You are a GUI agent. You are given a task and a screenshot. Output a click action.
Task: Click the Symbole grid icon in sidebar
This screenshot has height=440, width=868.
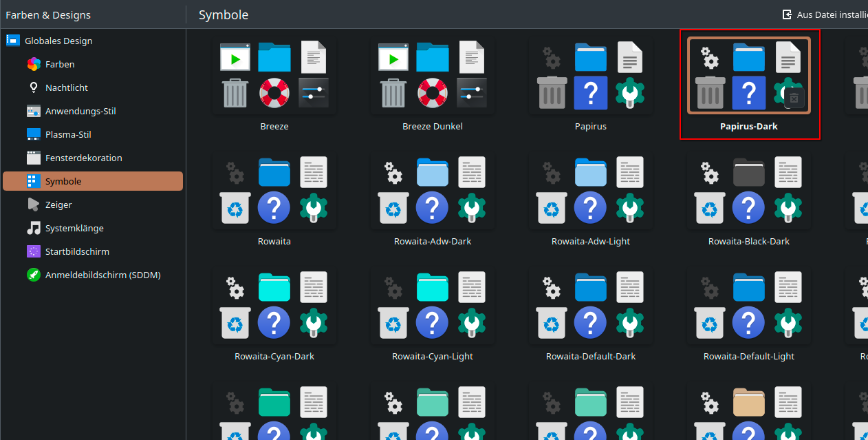tap(34, 181)
